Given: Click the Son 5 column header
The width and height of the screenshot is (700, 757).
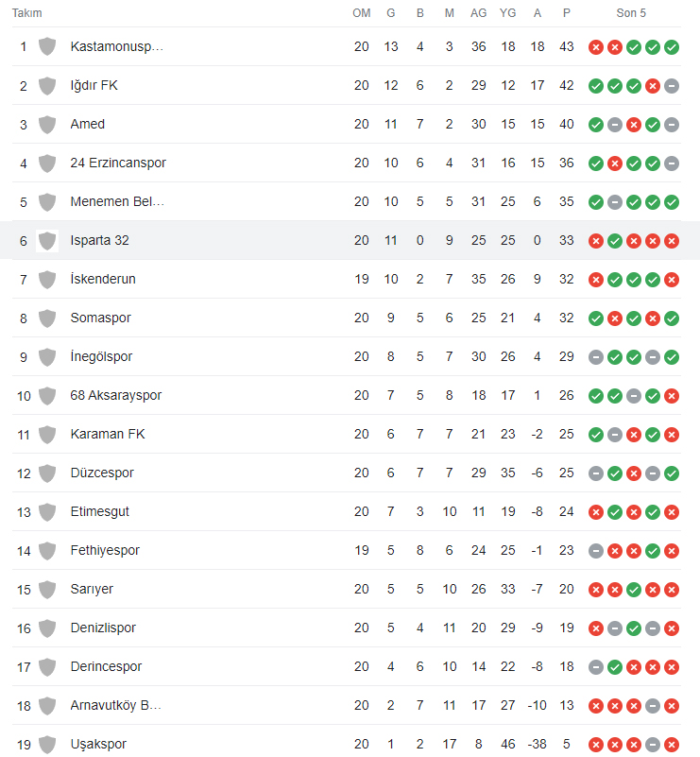Looking at the screenshot, I should pos(631,13).
